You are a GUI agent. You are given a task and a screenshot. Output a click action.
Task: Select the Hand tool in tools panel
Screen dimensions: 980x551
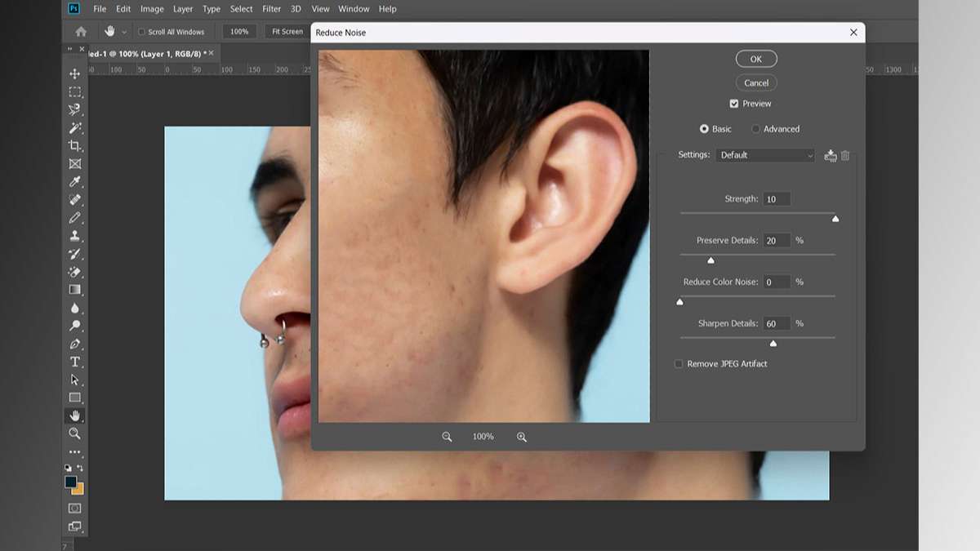tap(75, 415)
